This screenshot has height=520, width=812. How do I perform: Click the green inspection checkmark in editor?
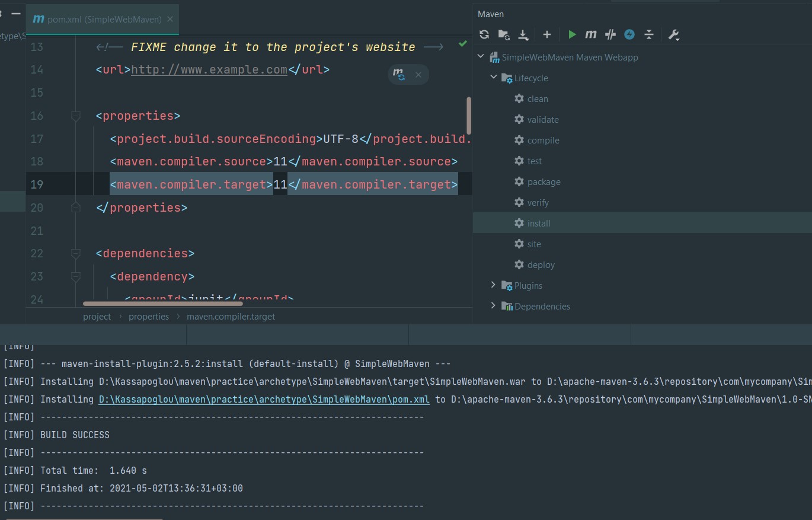pos(462,44)
